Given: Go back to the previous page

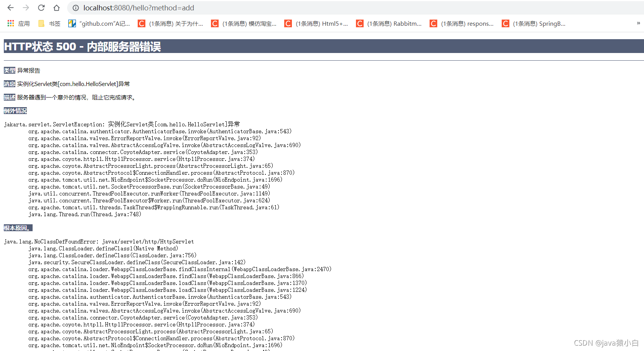Looking at the screenshot, I should point(10,8).
